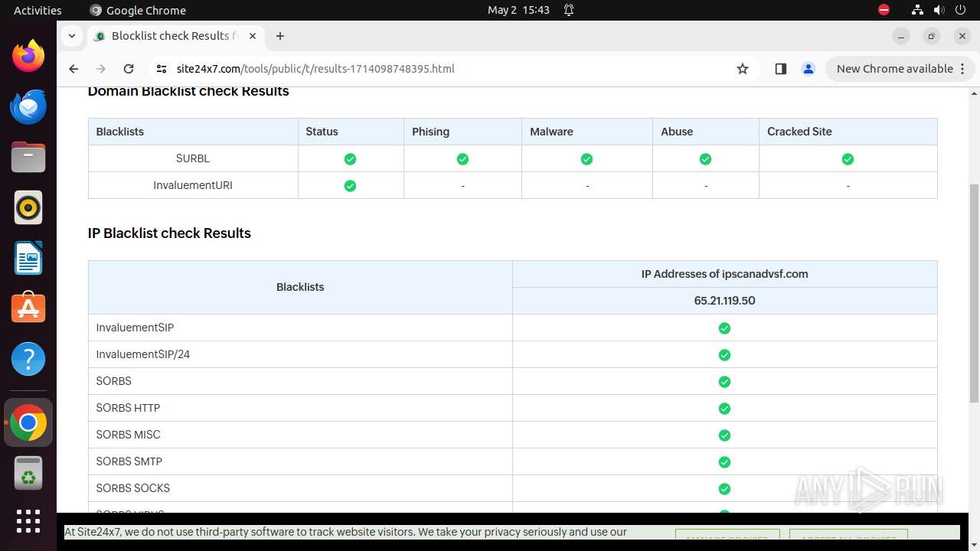980x551 pixels.
Task: Click IP Blacklist check Results heading
Action: (169, 233)
